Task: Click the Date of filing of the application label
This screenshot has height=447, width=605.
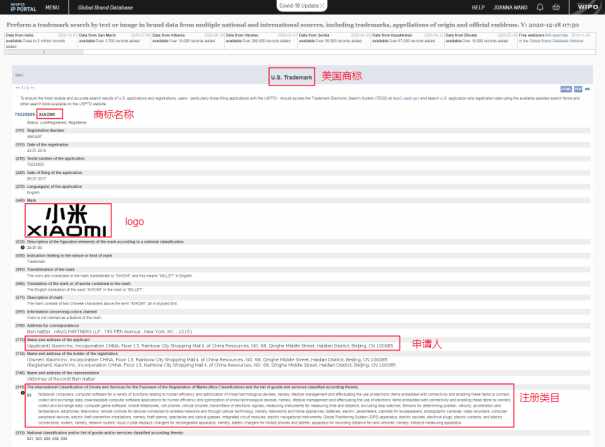Action: tap(54, 172)
